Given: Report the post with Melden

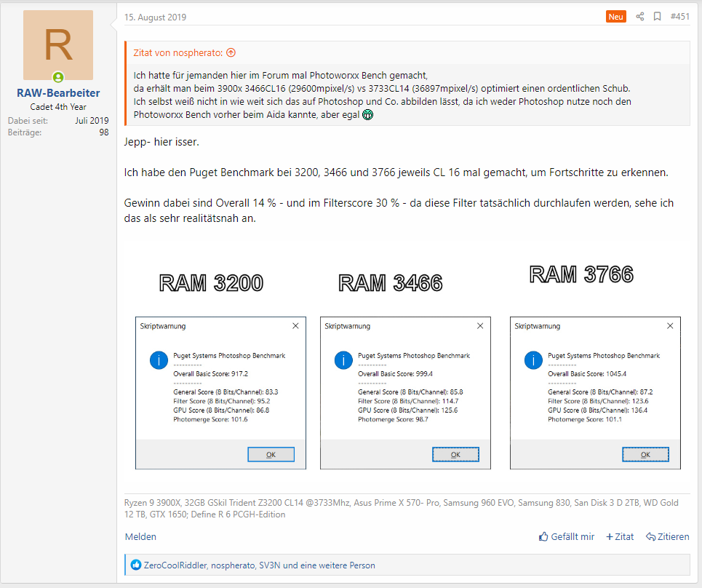Looking at the screenshot, I should point(140,536).
